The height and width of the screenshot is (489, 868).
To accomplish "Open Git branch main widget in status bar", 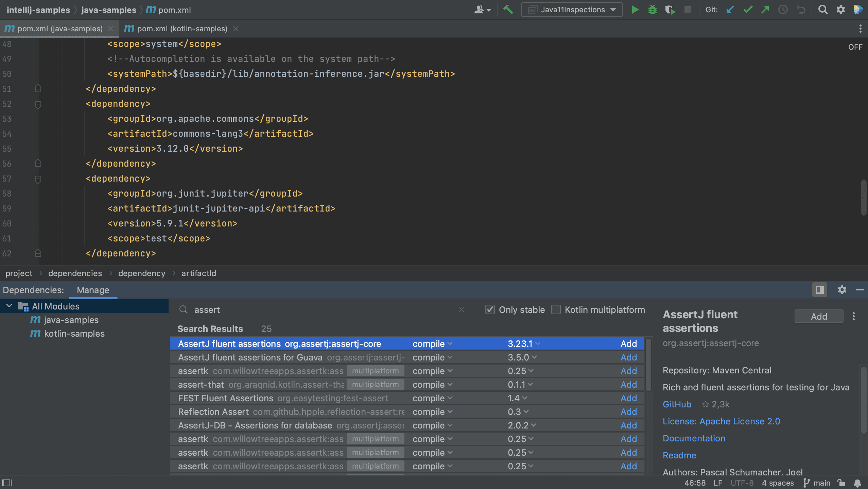I will 816,483.
